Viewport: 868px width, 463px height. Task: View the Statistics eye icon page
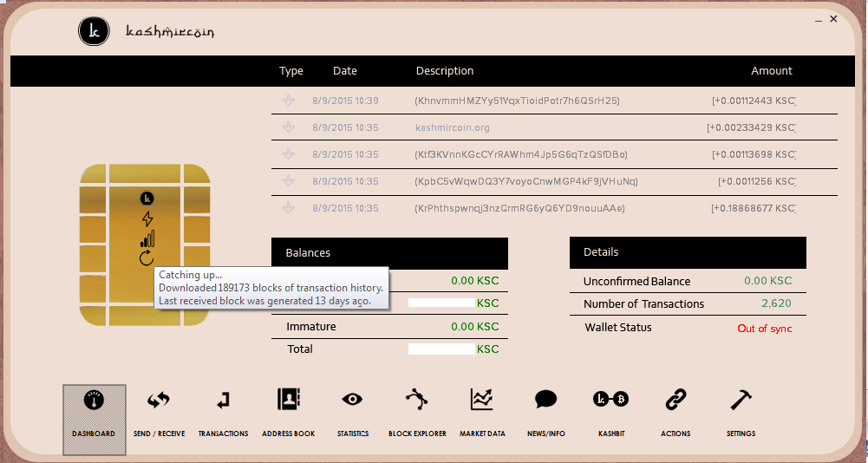click(353, 413)
